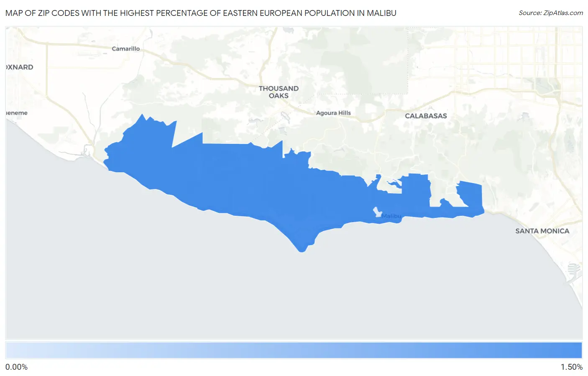Click the Agoura Hills label

[x=333, y=113]
